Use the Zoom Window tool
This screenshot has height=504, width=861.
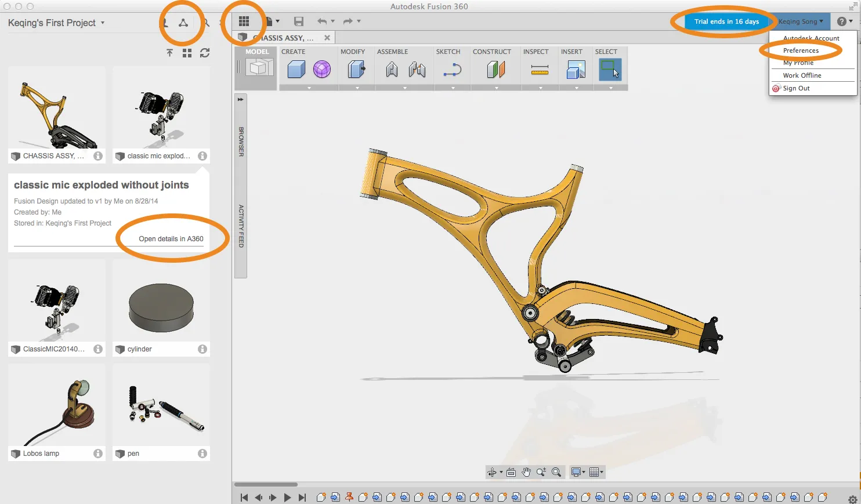pos(556,472)
